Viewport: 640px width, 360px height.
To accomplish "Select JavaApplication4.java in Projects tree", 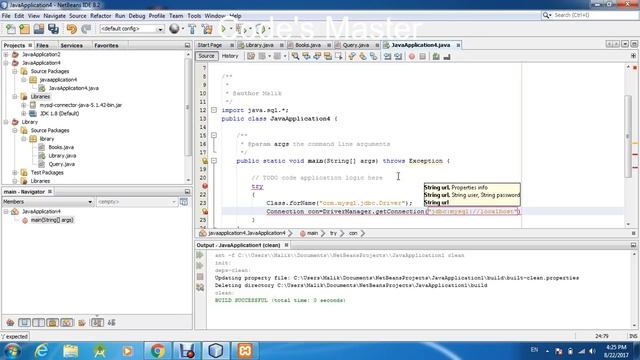I will [73, 88].
